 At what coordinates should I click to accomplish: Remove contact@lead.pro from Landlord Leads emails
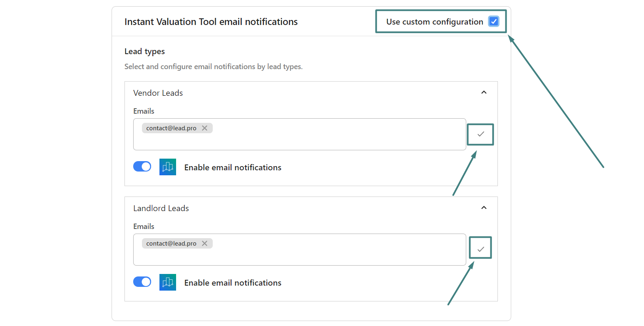[204, 244]
